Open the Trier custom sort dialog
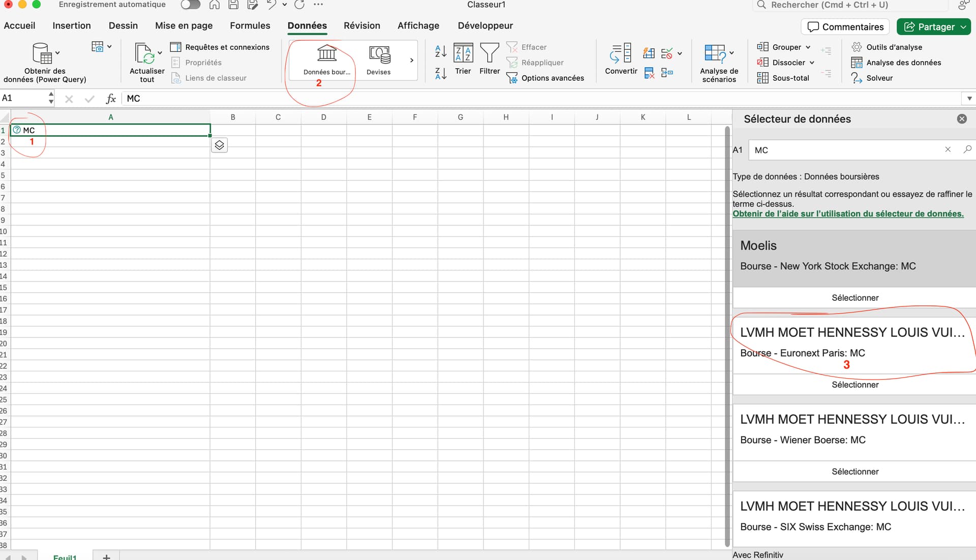976x560 pixels. click(x=463, y=59)
